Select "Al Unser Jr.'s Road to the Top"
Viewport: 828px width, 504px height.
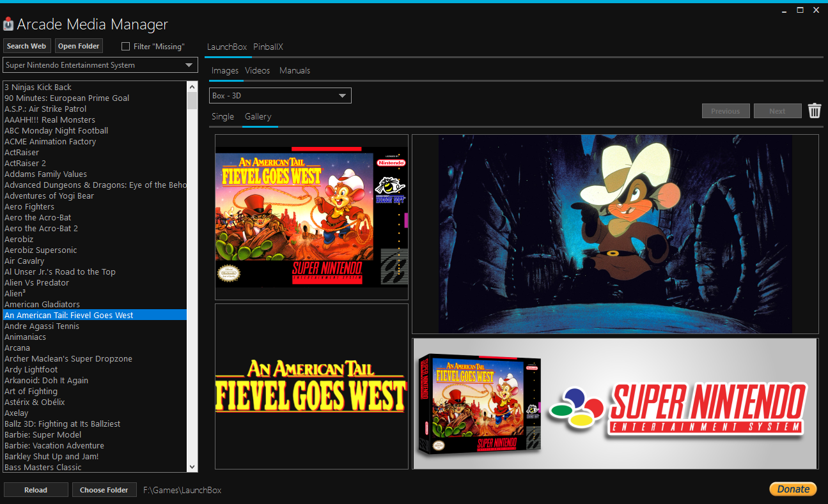tap(95, 271)
